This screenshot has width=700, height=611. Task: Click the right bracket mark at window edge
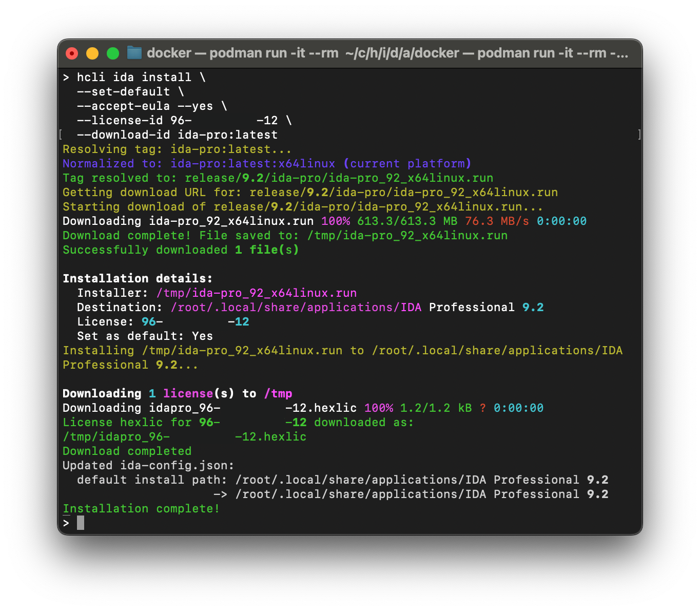coord(639,135)
